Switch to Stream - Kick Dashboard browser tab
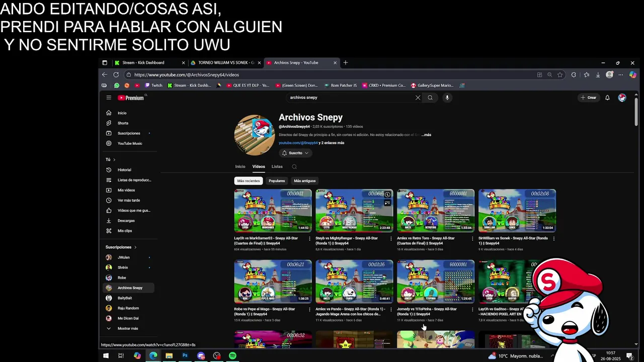The image size is (644, 362). pyautogui.click(x=149, y=63)
